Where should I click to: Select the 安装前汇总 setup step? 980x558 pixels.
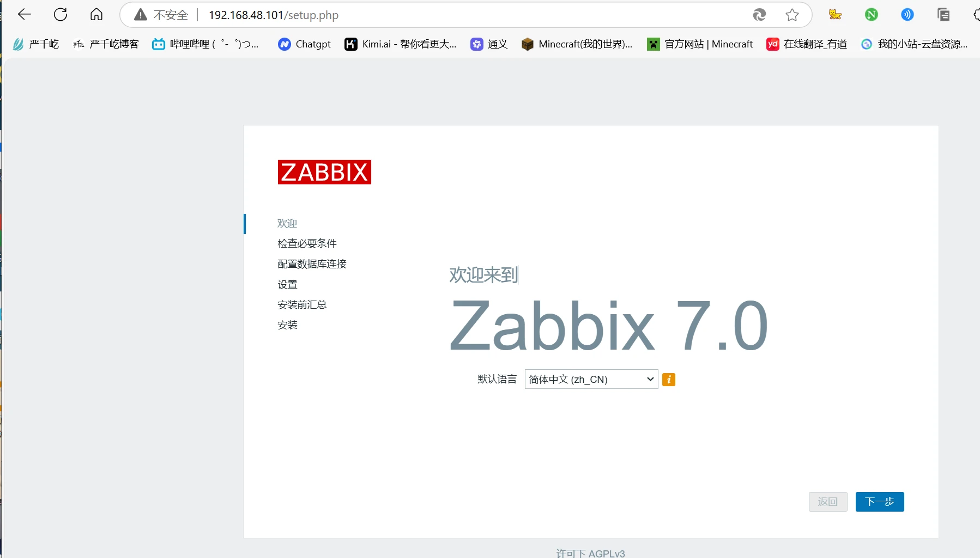(x=302, y=305)
